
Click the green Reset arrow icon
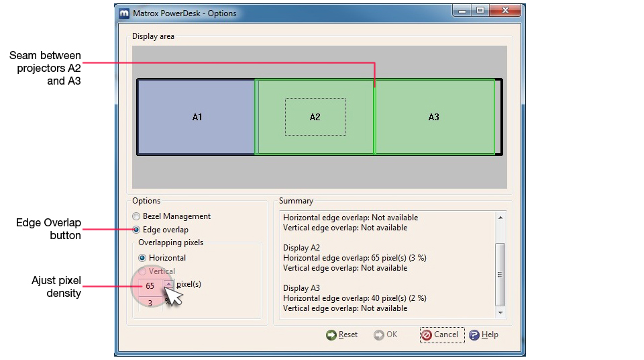point(331,335)
